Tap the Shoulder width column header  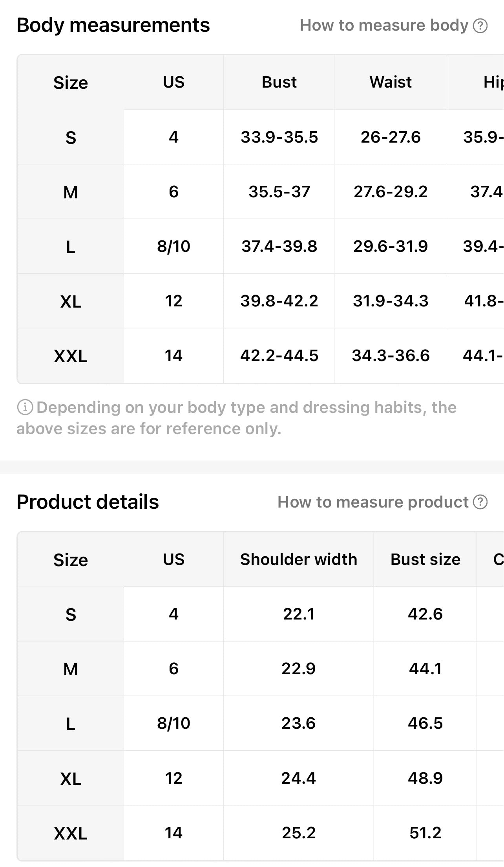pos(299,559)
